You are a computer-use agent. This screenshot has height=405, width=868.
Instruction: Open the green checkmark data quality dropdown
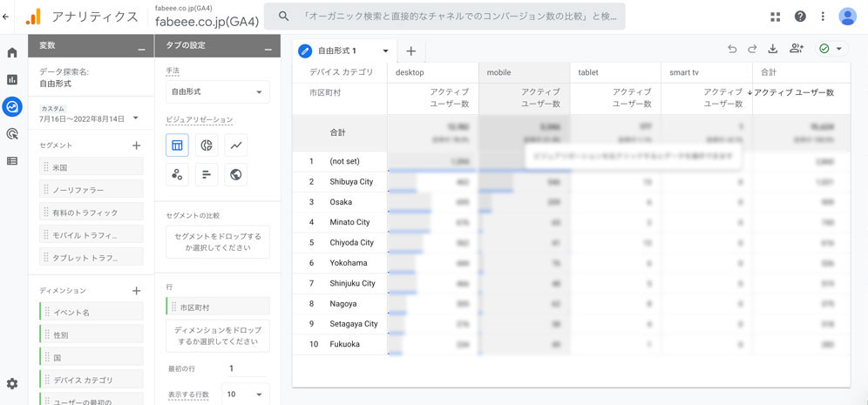[x=831, y=49]
